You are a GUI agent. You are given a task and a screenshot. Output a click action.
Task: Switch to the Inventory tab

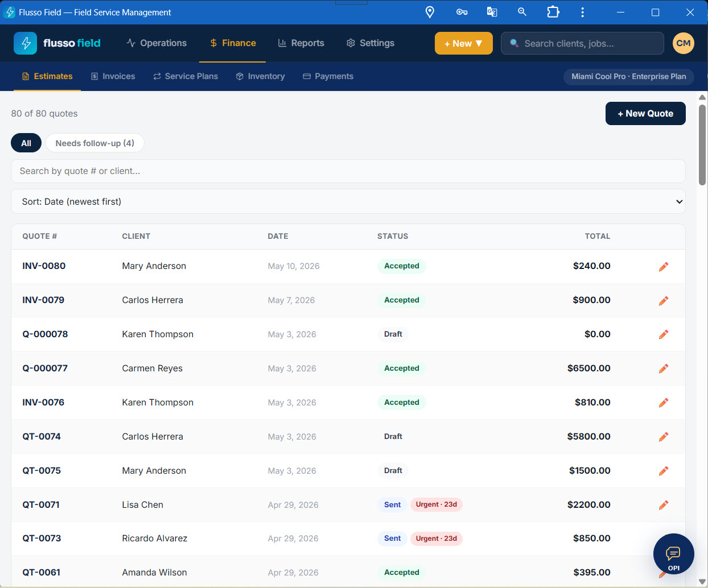coord(260,76)
